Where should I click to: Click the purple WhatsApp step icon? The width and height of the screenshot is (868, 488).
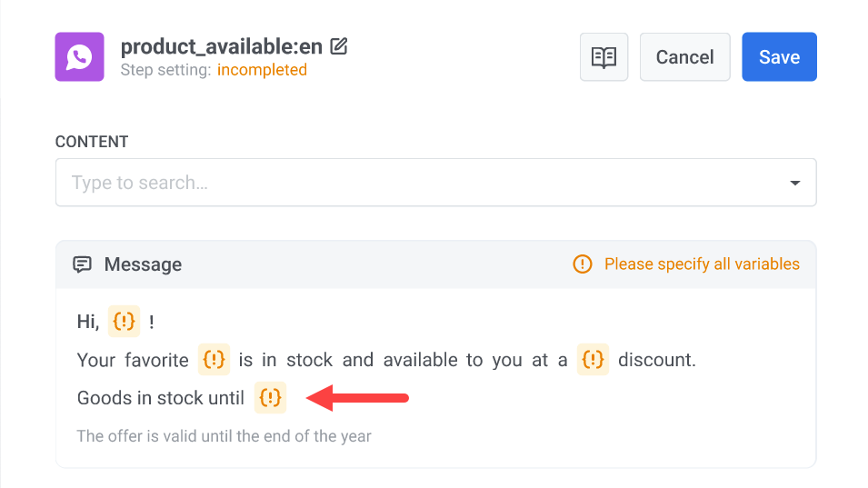pos(79,57)
